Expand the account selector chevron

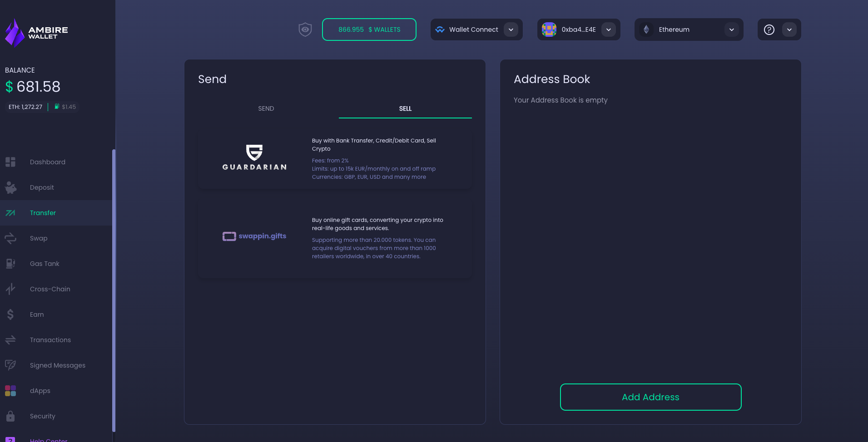pos(609,29)
